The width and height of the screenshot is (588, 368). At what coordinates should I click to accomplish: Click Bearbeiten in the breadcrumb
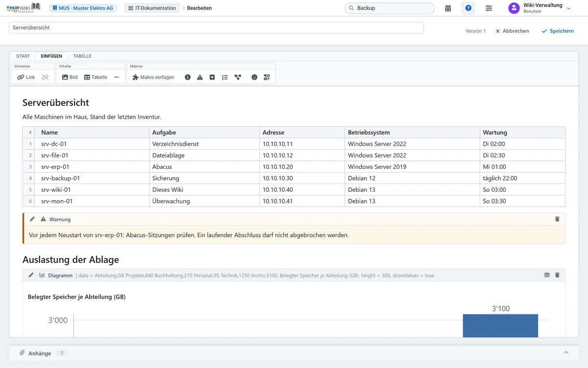(x=199, y=8)
